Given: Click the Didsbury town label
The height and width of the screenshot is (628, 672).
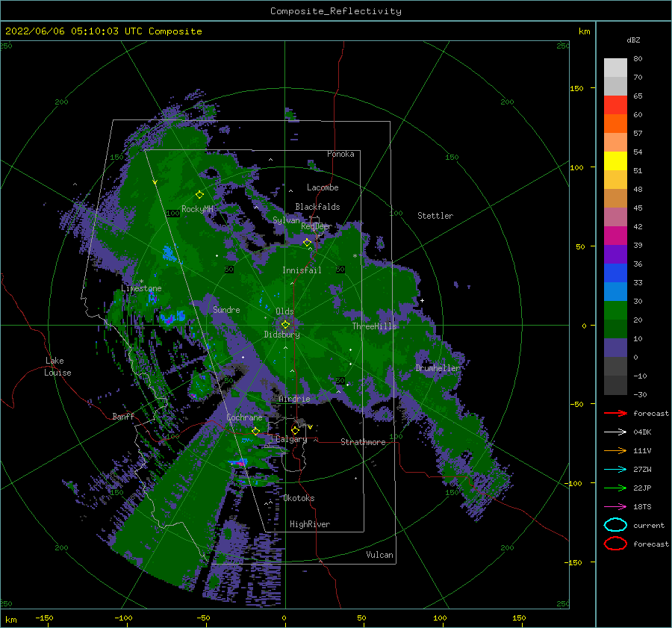Looking at the screenshot, I should (282, 335).
